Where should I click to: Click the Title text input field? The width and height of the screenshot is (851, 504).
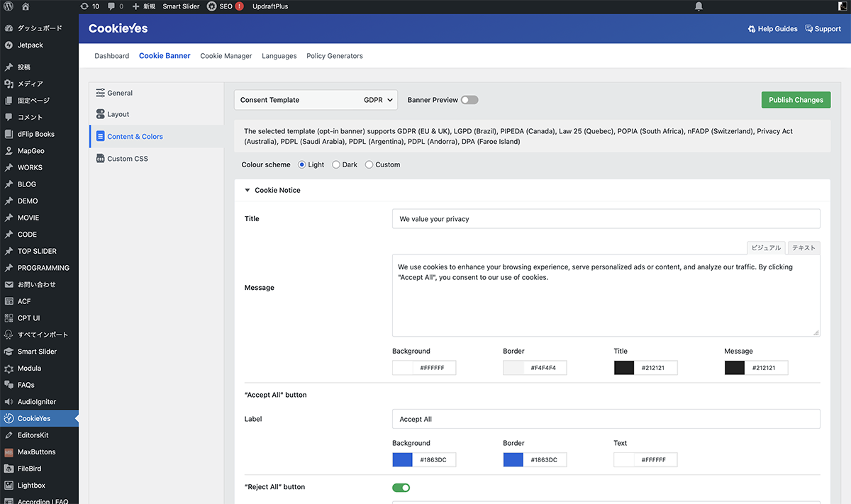[x=606, y=219]
